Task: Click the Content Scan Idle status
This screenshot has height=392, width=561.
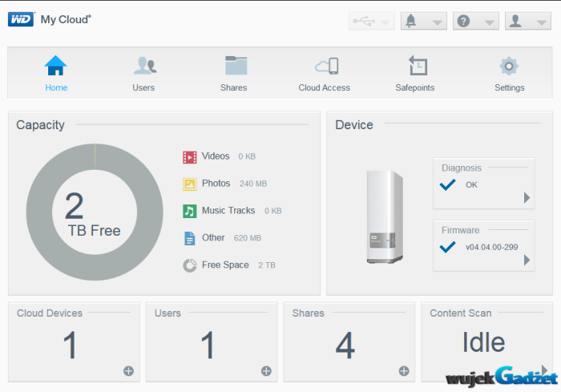Action: pos(483,342)
